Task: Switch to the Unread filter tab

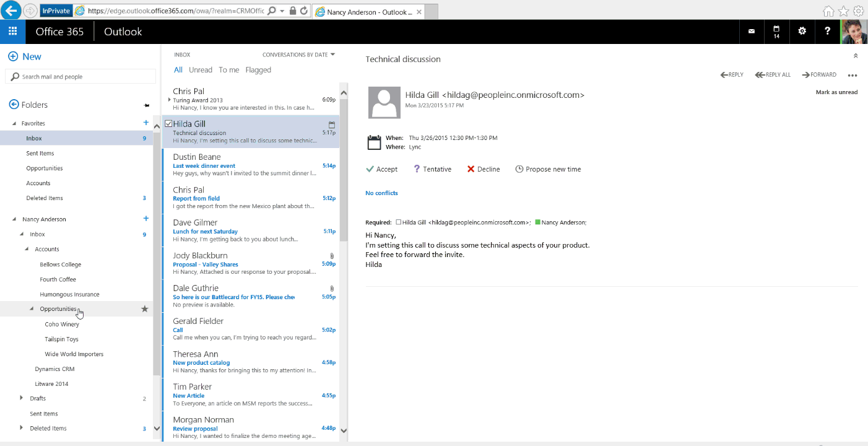Action: [200, 70]
